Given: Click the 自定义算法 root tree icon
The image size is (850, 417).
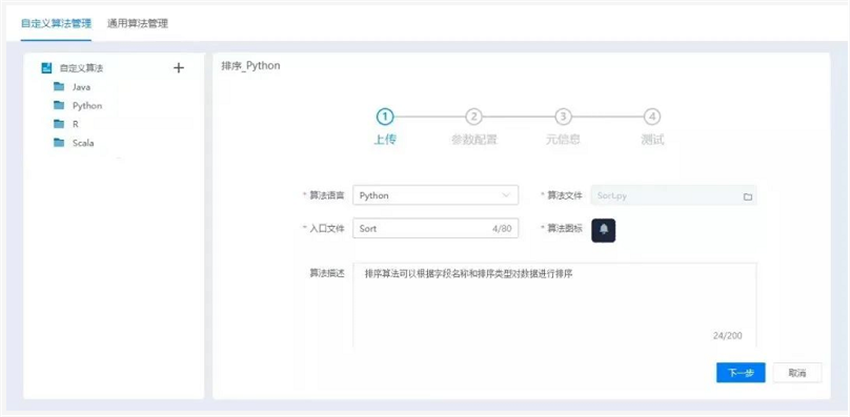Looking at the screenshot, I should pyautogui.click(x=46, y=68).
